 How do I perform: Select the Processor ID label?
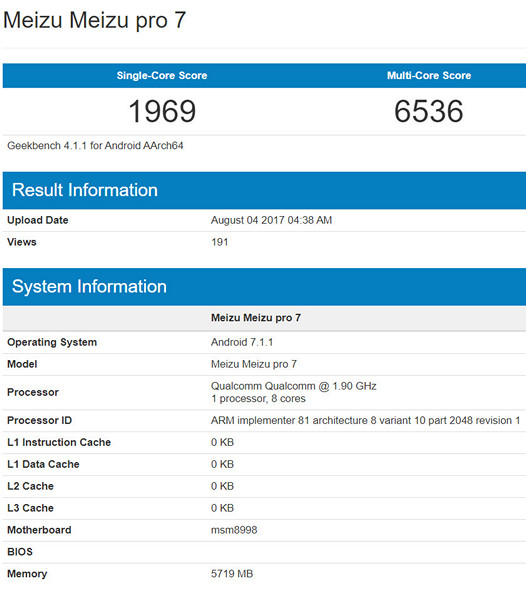[40, 421]
